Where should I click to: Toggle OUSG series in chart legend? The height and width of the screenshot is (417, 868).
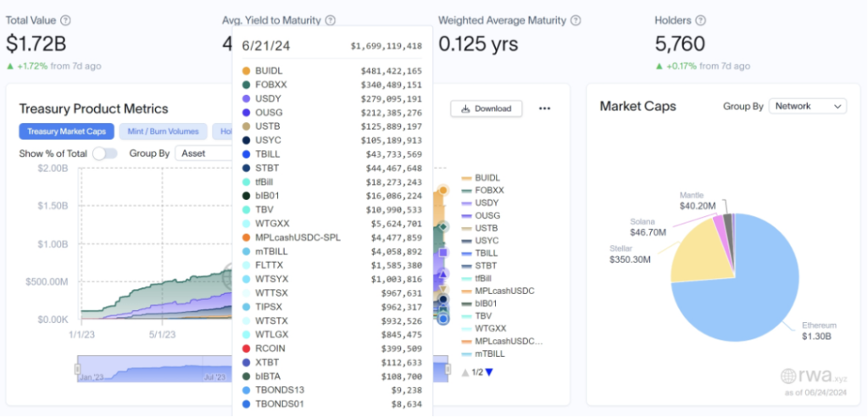[x=481, y=215]
